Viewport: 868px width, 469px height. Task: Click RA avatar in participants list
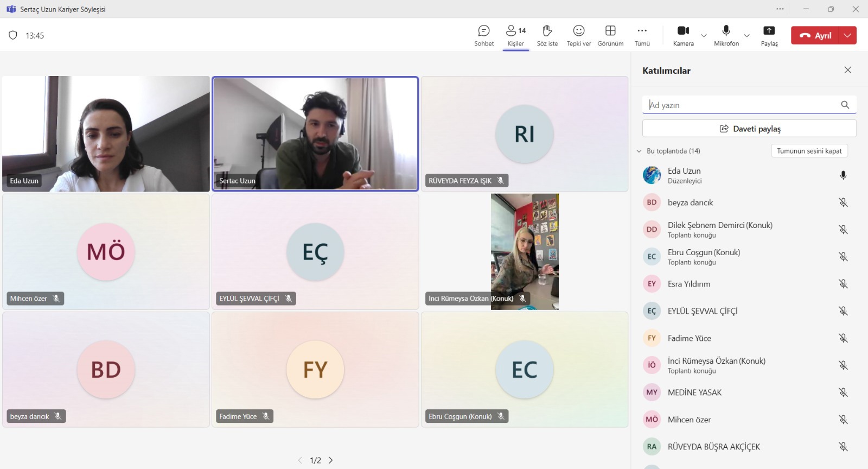click(x=652, y=447)
